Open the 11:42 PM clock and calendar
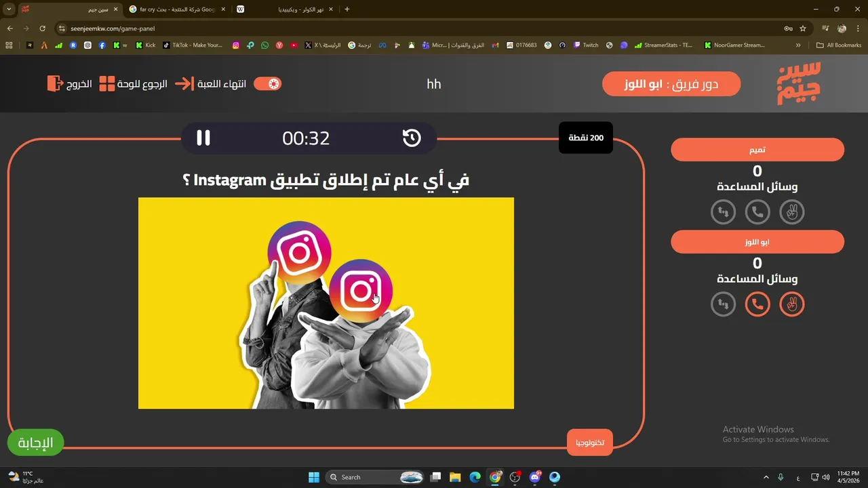Screen dimensions: 868x488 (x=848, y=477)
